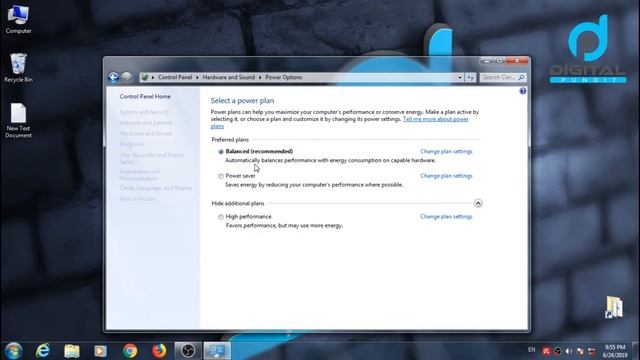
Task: Change plan settings for High performance
Action: point(446,217)
